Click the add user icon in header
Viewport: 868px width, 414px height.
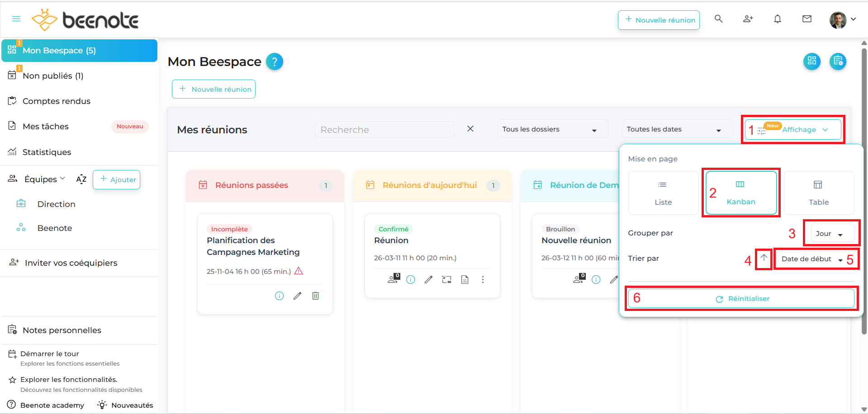tap(748, 19)
